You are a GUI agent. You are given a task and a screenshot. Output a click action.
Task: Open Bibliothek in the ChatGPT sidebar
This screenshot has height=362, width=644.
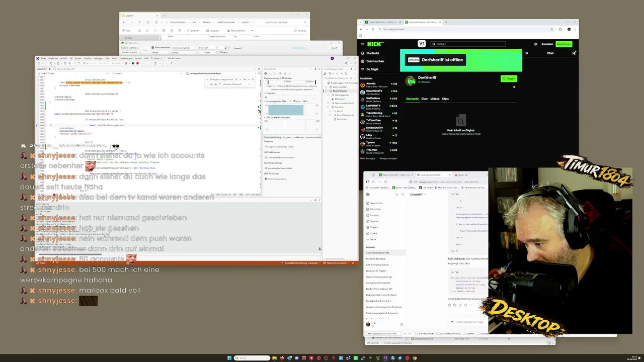click(x=374, y=209)
